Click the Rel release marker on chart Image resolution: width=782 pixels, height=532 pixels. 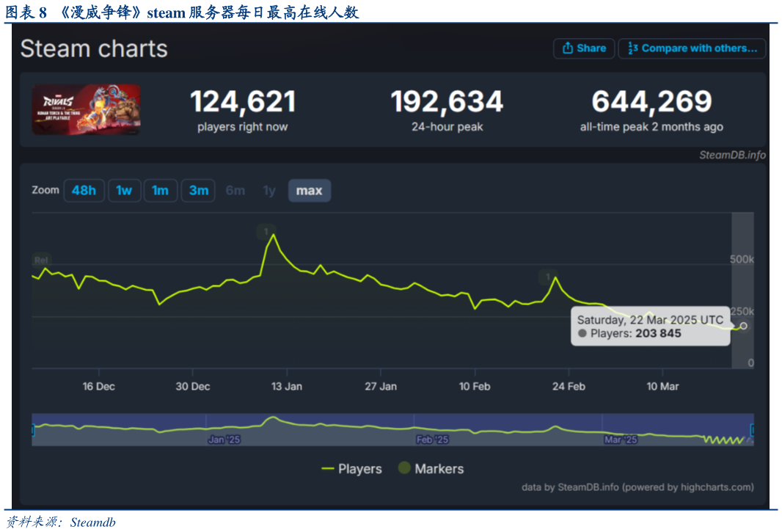point(41,260)
